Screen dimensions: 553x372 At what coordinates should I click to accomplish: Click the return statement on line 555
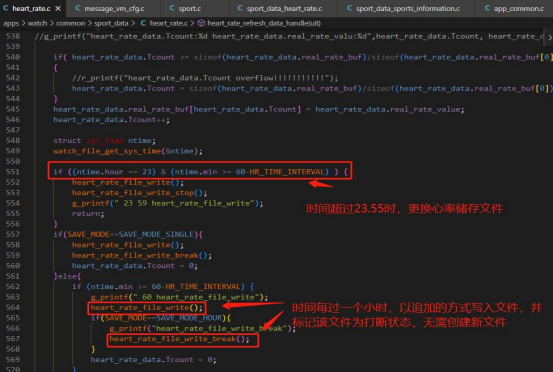(x=88, y=214)
